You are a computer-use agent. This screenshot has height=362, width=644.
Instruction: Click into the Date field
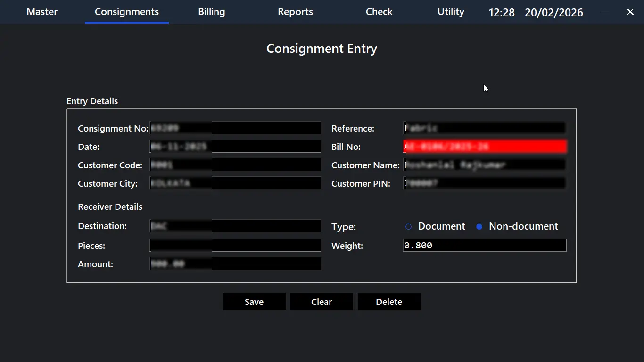coord(235,146)
